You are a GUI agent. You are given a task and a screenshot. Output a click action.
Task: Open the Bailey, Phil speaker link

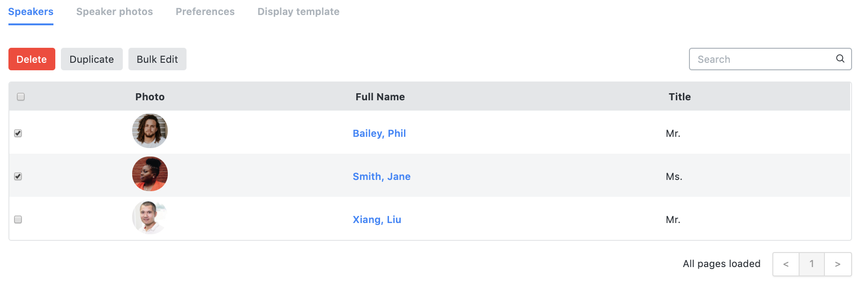[x=379, y=134]
